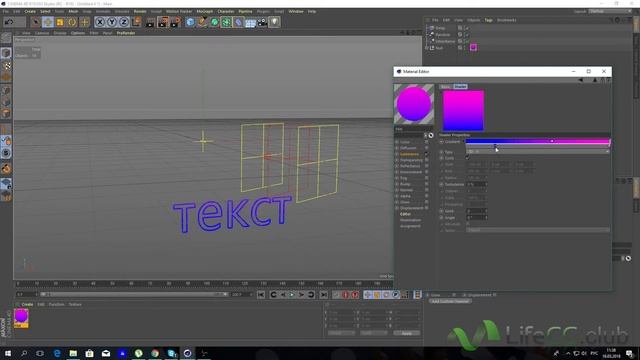Click the blue gradient knot below gradient bar
Viewport: 640px width, 360px height.
pyautogui.click(x=495, y=146)
